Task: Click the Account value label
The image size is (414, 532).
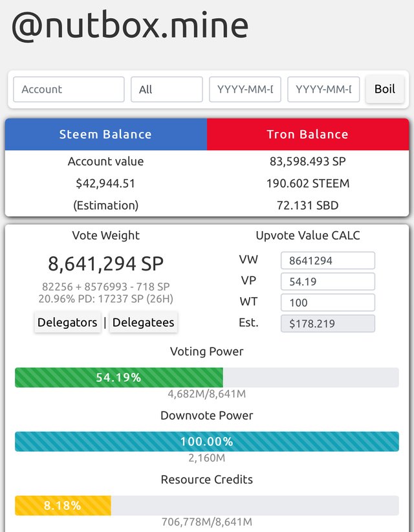Action: [106, 162]
